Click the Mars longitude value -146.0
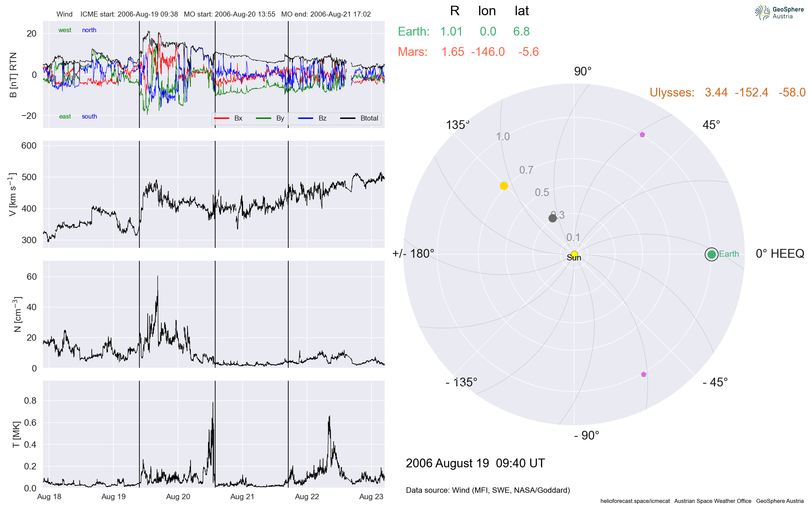The image size is (812, 508). 488,52
